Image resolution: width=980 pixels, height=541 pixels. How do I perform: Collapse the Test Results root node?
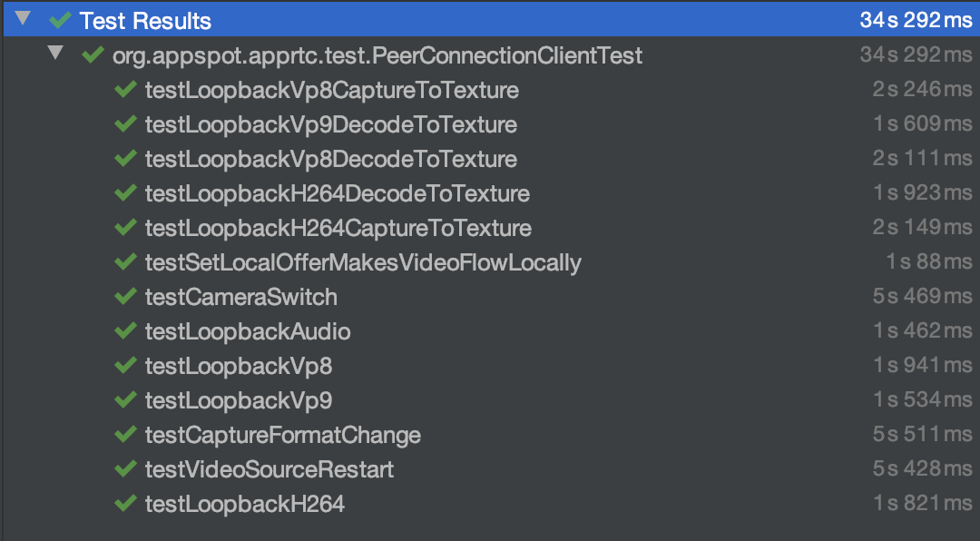coord(24,18)
